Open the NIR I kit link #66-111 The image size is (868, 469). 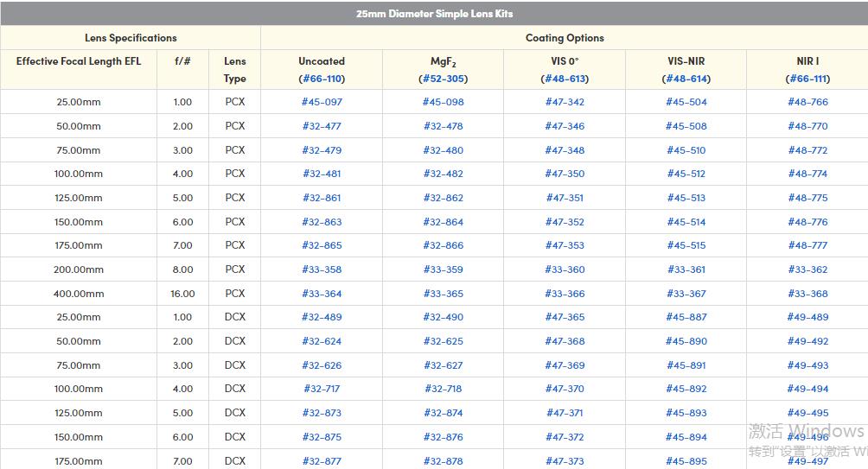click(x=807, y=79)
